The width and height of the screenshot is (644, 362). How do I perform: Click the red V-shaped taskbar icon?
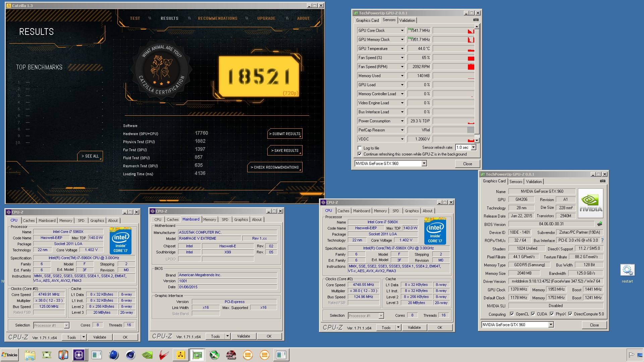164,355
